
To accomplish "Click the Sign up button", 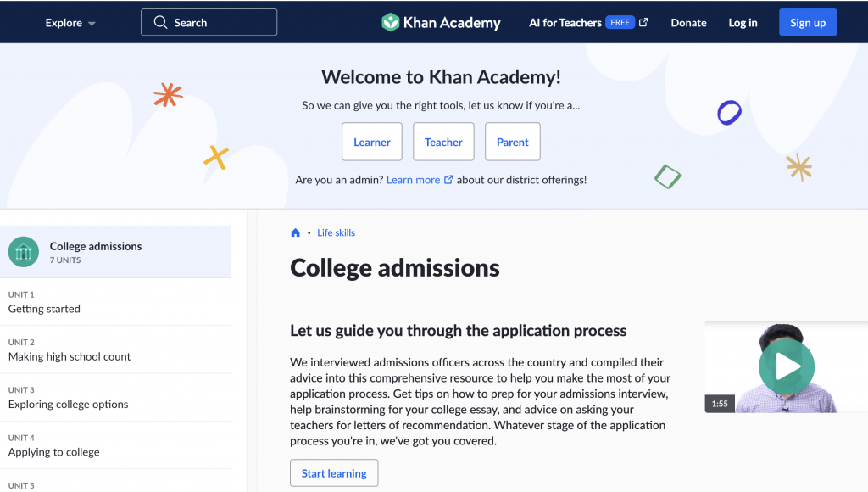I will click(807, 23).
